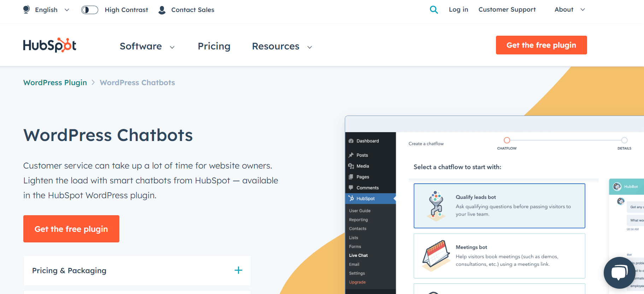The image size is (644, 294).
Task: Click the CHATFLOW step marker
Action: tap(507, 140)
